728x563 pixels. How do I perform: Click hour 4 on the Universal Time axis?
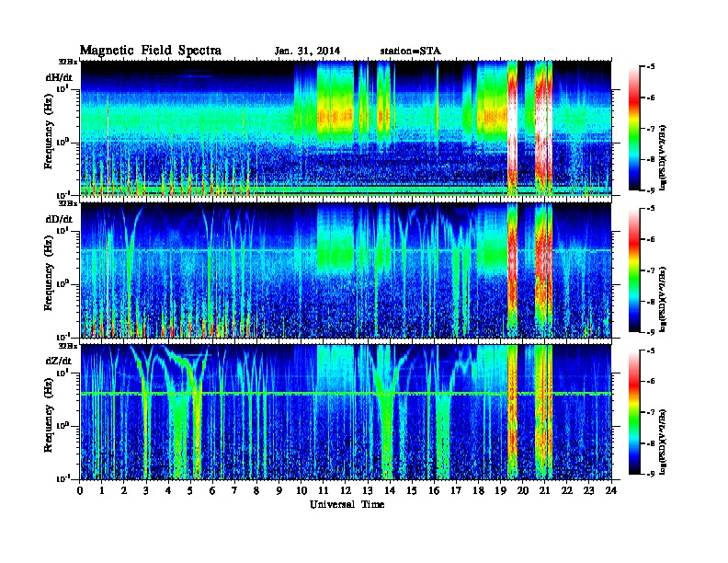[168, 490]
